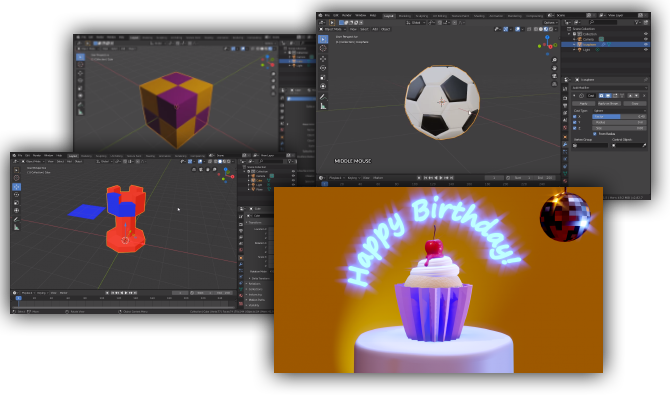670x400 pixels.
Task: Open the File menu in soccer ball window
Action: pos(332,15)
